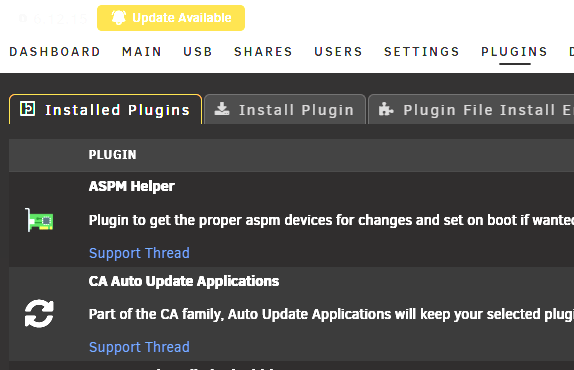574x370 pixels.
Task: Navigate to Shares
Action: tap(264, 52)
